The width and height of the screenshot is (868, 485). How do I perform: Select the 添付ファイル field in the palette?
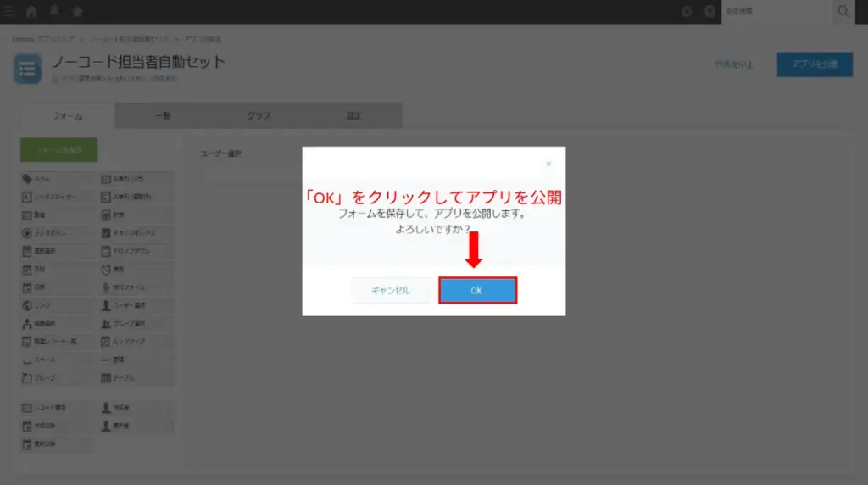pyautogui.click(x=136, y=287)
